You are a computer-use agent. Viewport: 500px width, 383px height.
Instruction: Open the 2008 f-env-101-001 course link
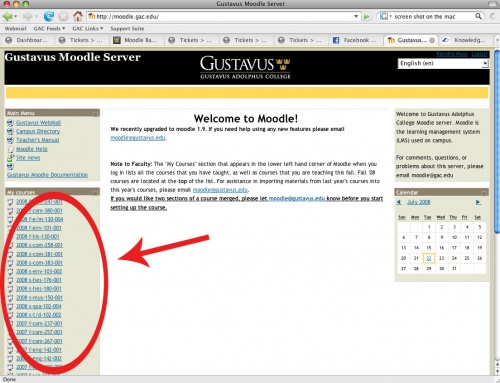39,228
